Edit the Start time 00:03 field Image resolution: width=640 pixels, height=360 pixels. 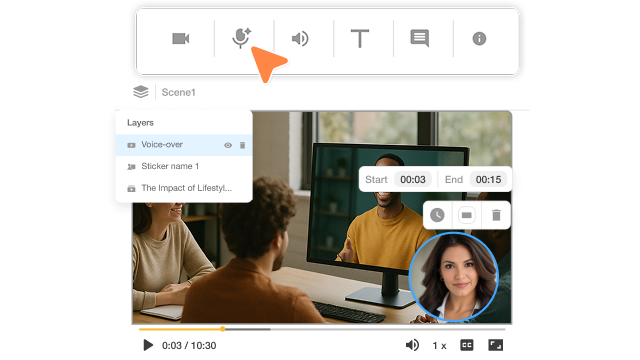click(x=413, y=180)
